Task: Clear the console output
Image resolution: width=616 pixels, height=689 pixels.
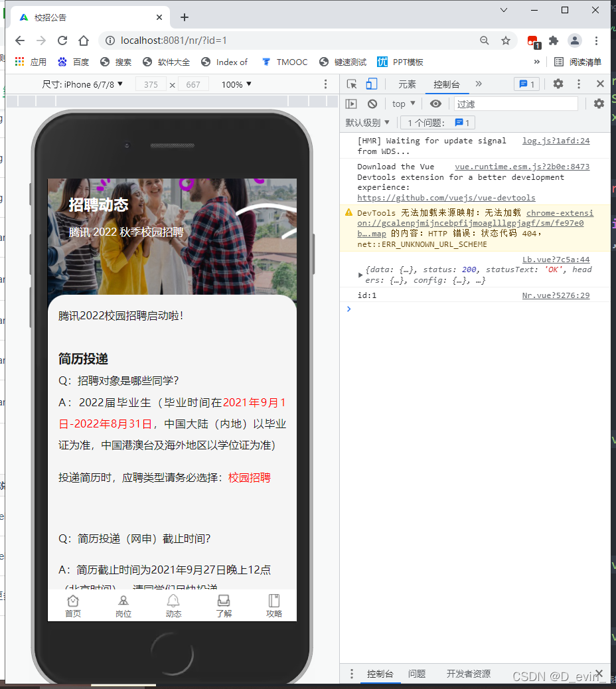Action: click(x=372, y=104)
